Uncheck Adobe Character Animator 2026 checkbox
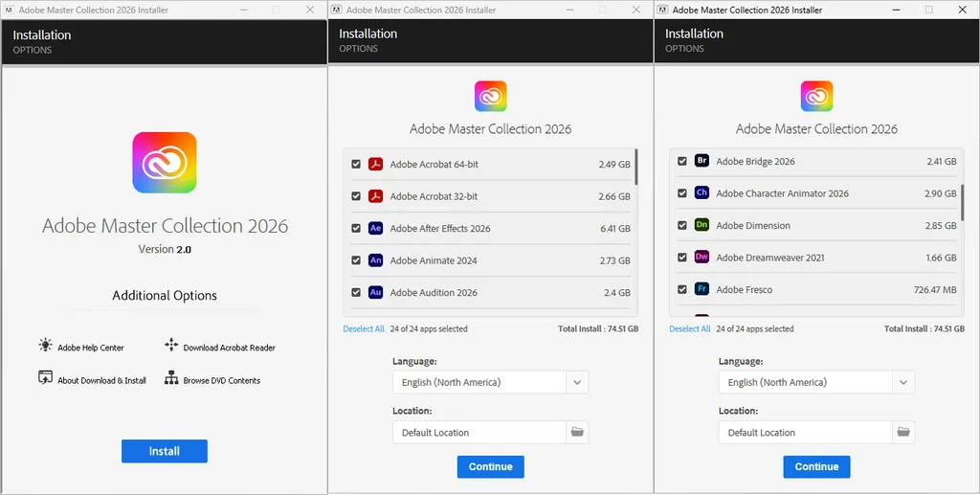 [x=681, y=193]
